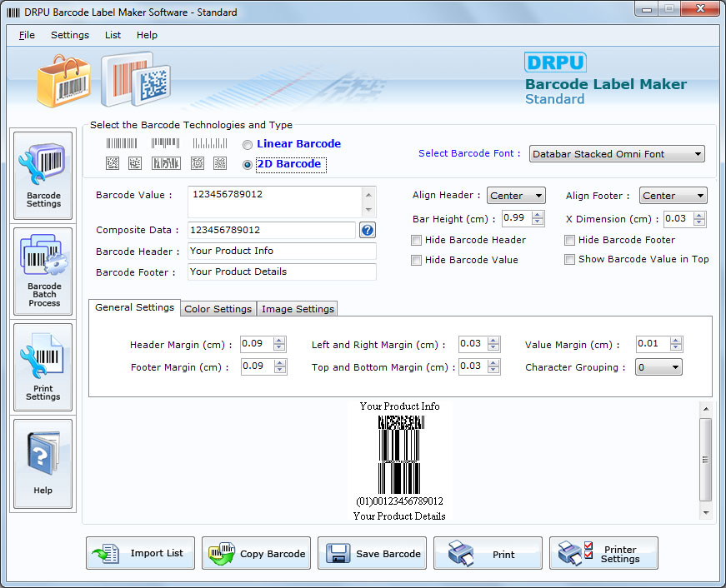Open the Align Footer dropdown

(673, 196)
